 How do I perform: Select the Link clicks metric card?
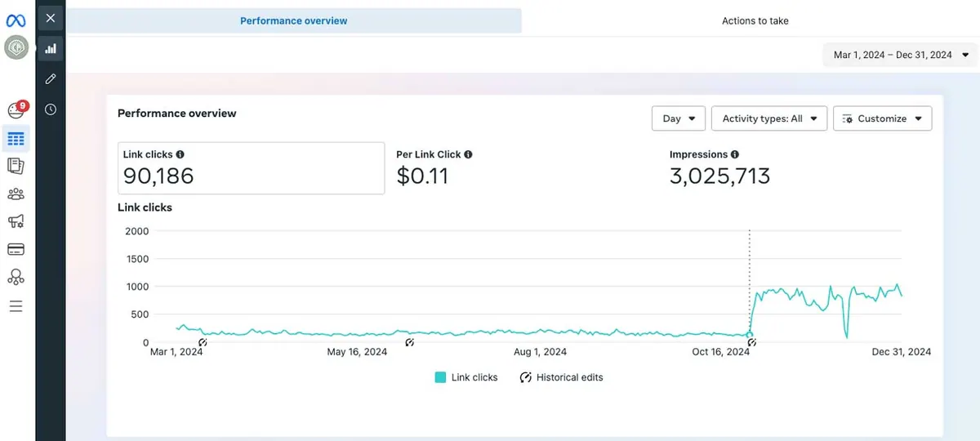[251, 168]
